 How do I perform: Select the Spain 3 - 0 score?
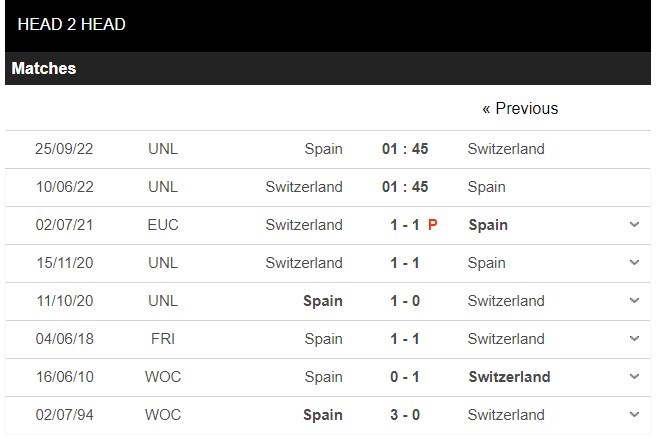pyautogui.click(x=405, y=415)
